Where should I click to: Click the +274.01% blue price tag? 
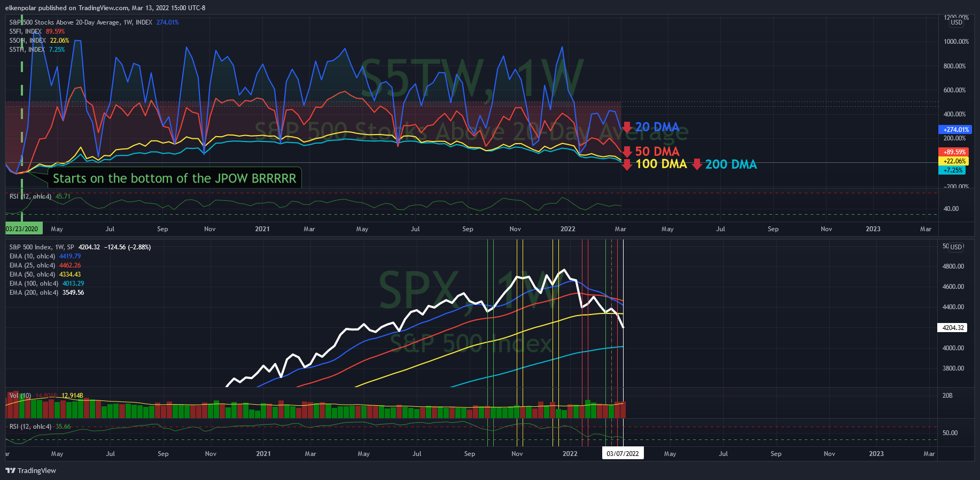[x=955, y=130]
